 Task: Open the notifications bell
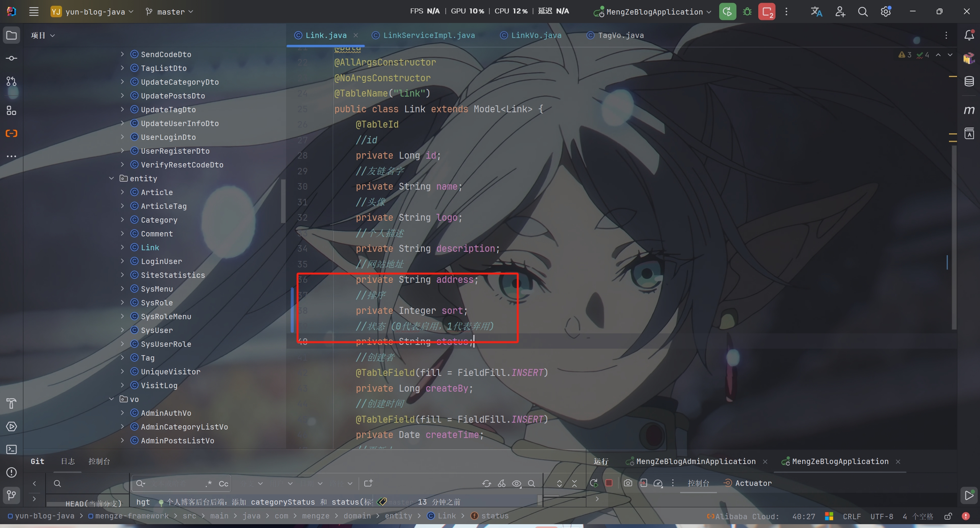(x=969, y=35)
